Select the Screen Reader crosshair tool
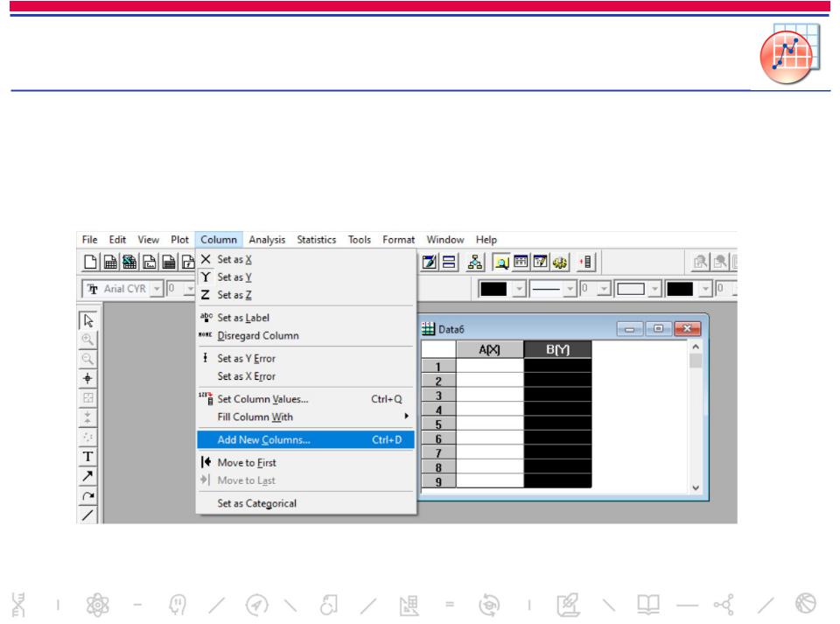Viewport: 840px width, 624px height. 87,379
